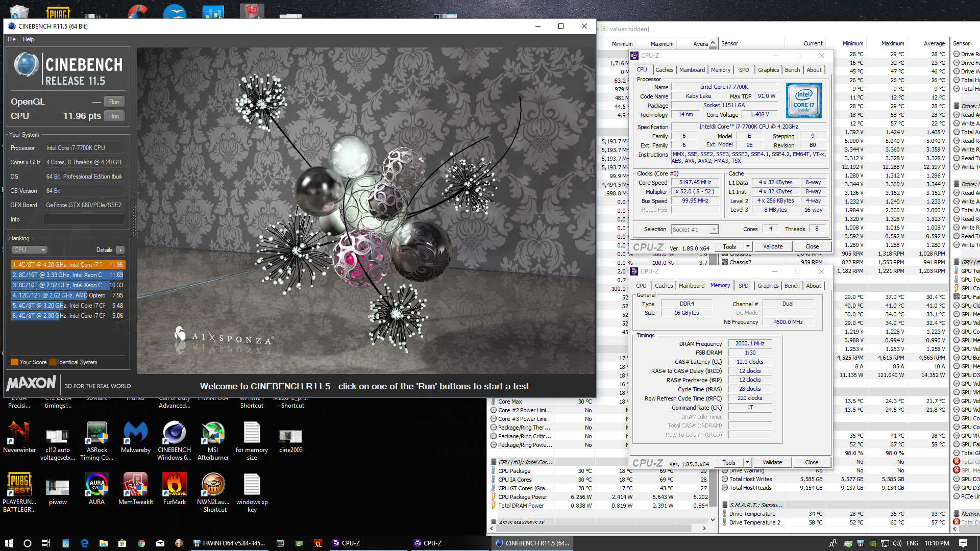Viewport: 980px width, 551px height.
Task: Open Tools dropdown arrow in upper CPU-Z window
Action: point(747,246)
